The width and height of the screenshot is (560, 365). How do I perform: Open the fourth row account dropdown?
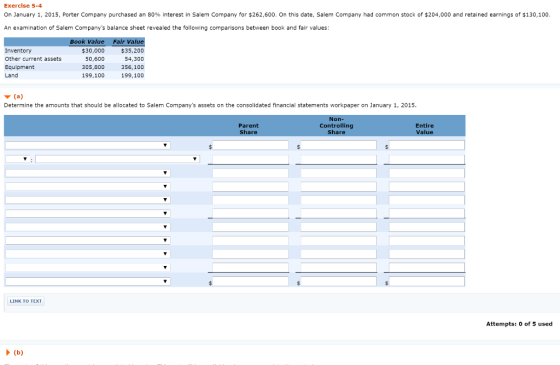pyautogui.click(x=88, y=186)
